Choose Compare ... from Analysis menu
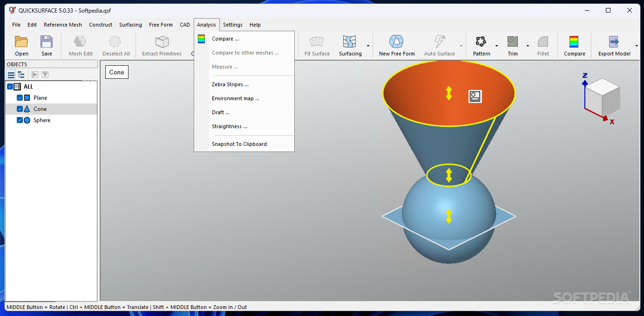The width and height of the screenshot is (644, 316). click(244, 39)
